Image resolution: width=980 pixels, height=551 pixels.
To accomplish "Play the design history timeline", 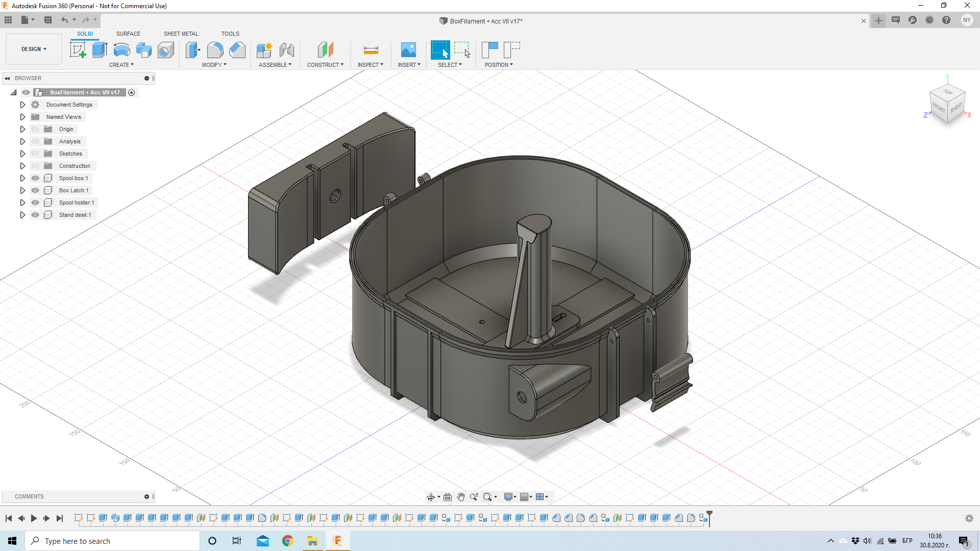I will click(x=34, y=518).
